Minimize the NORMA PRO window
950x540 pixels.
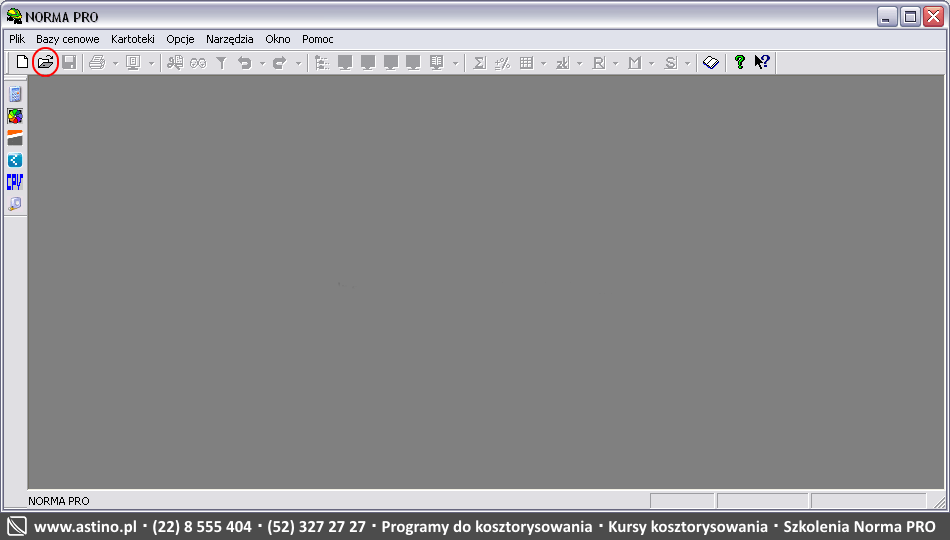887,16
